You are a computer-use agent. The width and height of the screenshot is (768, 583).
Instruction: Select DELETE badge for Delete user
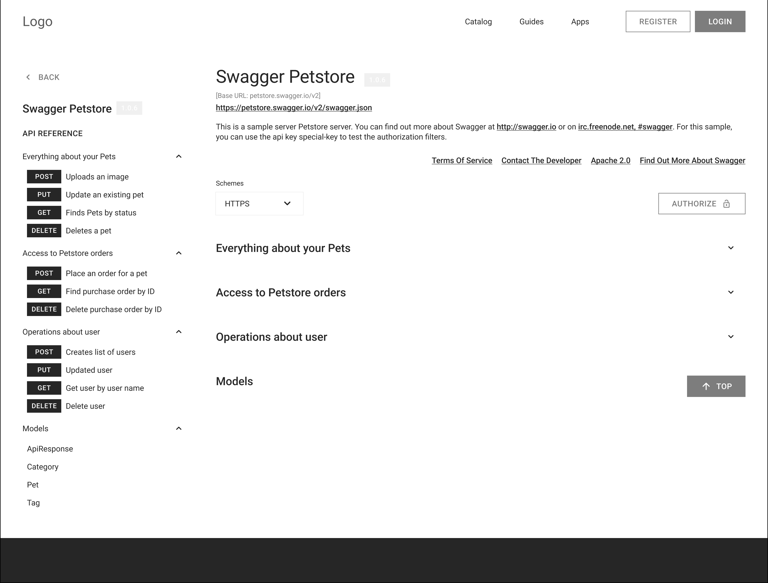pos(44,406)
